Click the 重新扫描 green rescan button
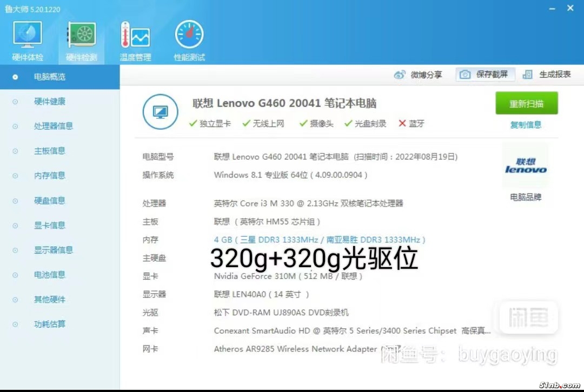584x392 pixels. pyautogui.click(x=526, y=103)
